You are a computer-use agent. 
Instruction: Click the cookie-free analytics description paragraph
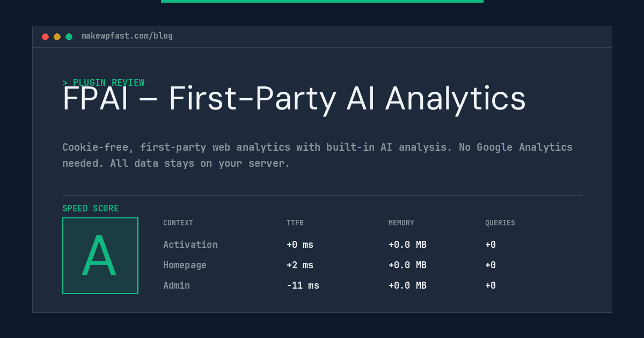click(x=318, y=155)
